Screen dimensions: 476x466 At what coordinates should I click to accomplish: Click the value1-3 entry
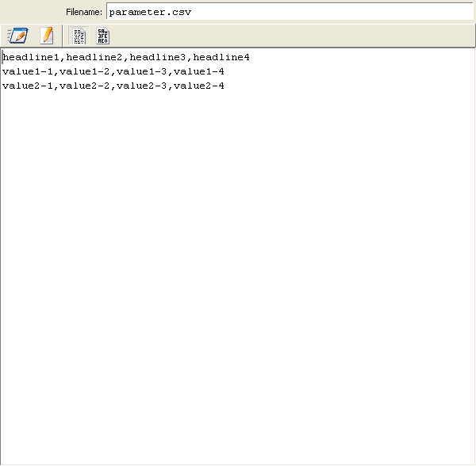pyautogui.click(x=142, y=71)
